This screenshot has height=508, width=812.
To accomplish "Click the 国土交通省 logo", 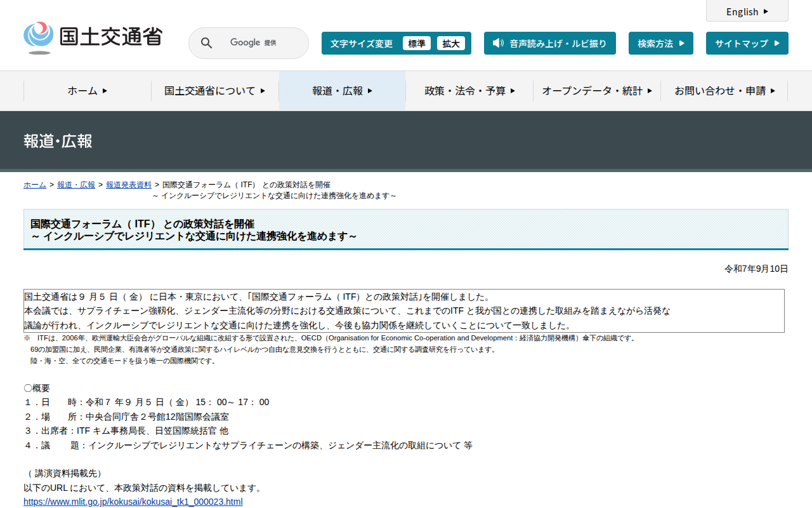I will tap(93, 37).
